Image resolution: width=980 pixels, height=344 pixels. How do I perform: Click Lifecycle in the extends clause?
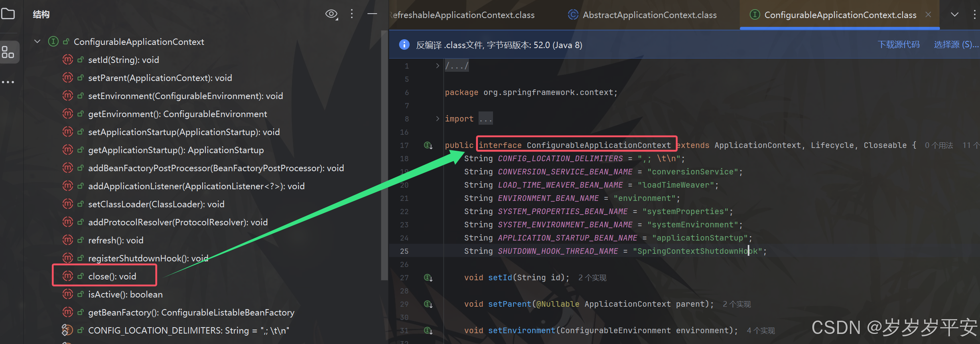[832, 145]
